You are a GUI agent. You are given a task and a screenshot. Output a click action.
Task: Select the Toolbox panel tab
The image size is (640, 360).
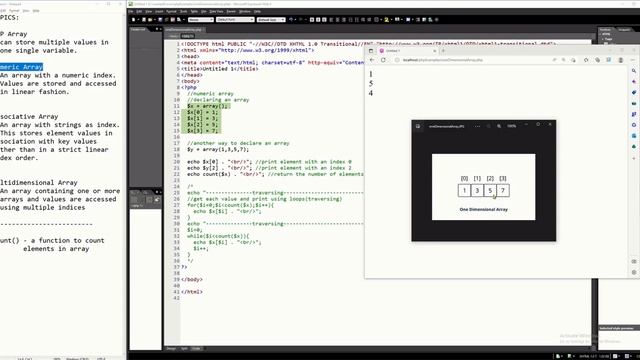pyautogui.click(x=605, y=29)
